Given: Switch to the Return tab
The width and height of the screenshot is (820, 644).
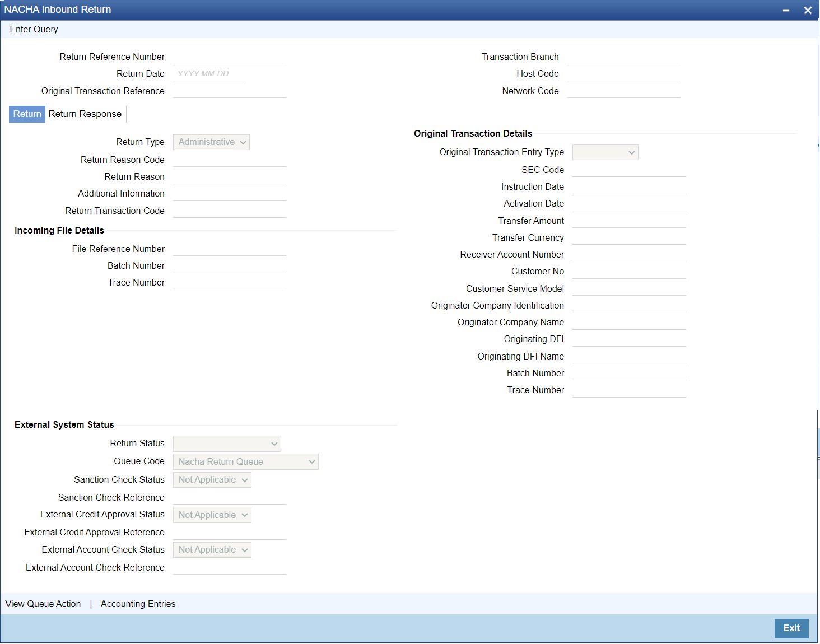Looking at the screenshot, I should [x=27, y=114].
